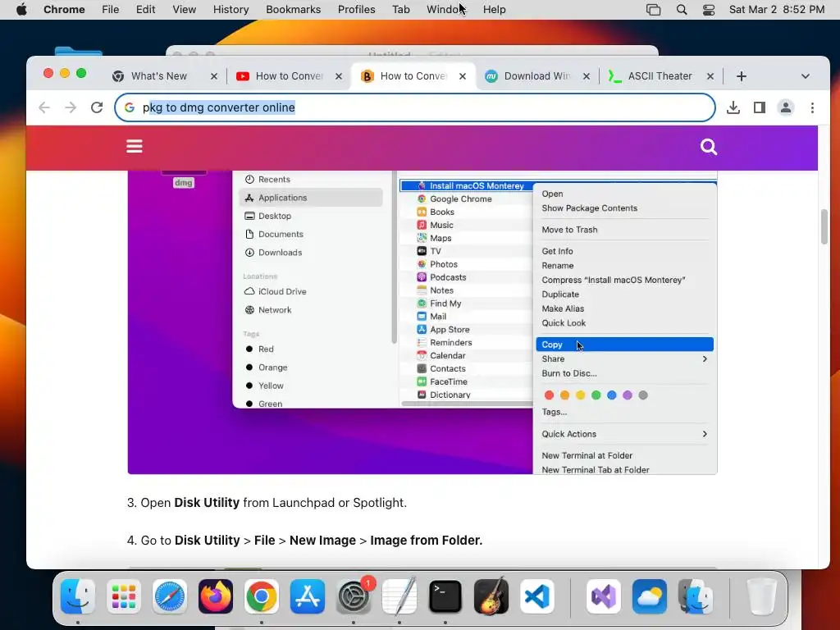The image size is (840, 630).
Task: Open the Chrome app menu
Action: [64, 10]
